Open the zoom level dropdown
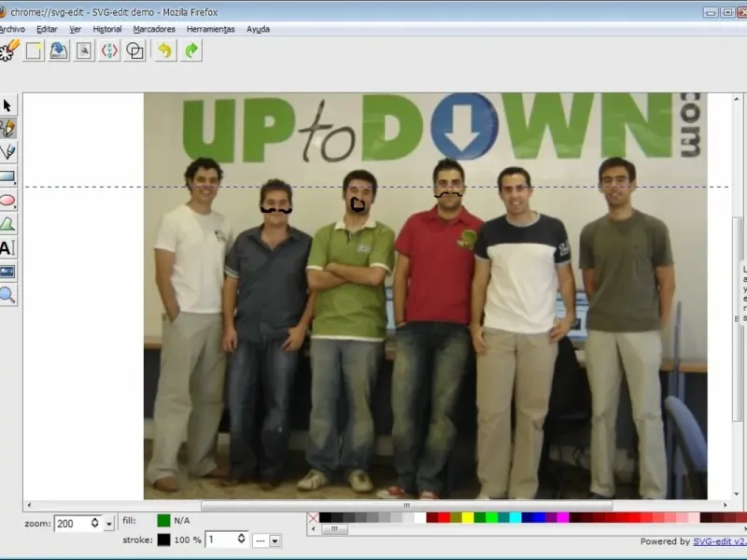The width and height of the screenshot is (747, 560). click(x=109, y=524)
